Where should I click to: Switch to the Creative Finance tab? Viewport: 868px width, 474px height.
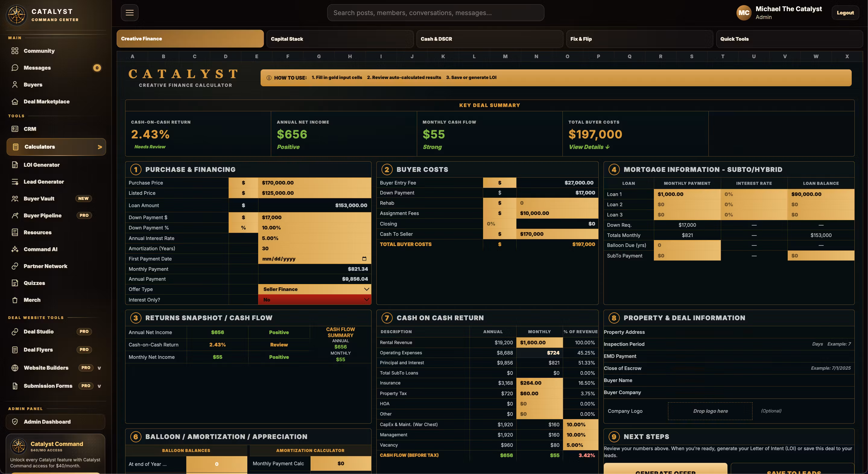click(x=190, y=39)
